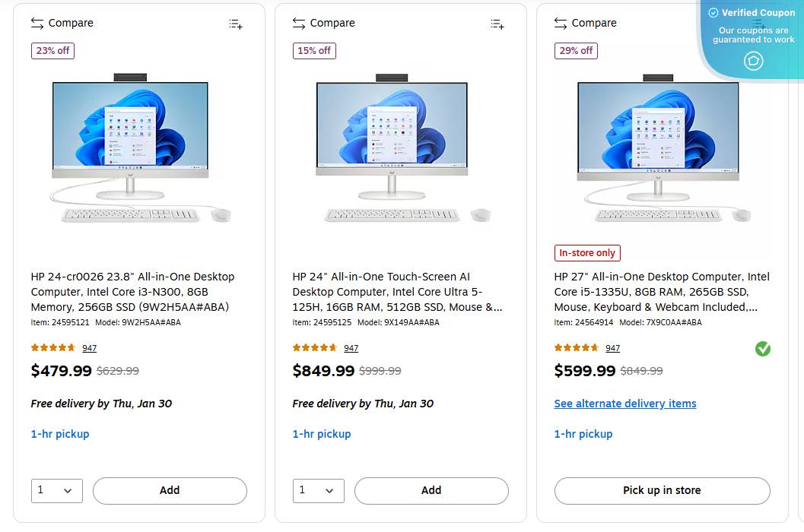Open the quantity dropdown for the HP 24-cr0026
804x532 pixels.
coord(56,491)
